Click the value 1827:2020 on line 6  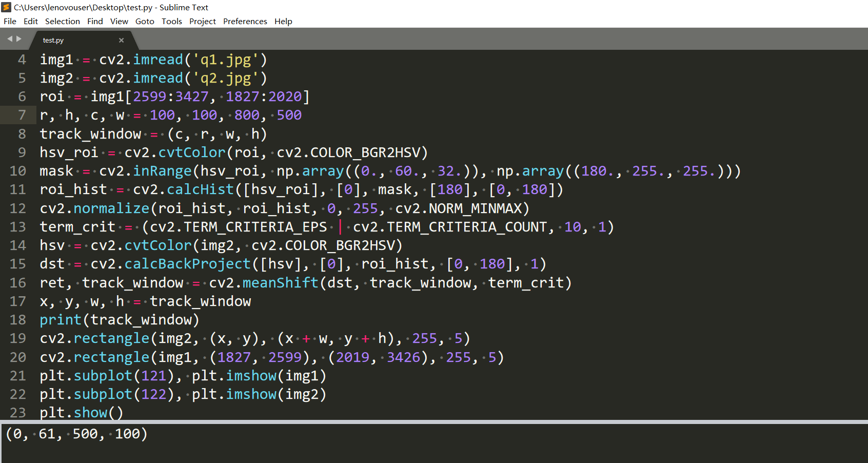[x=264, y=97]
